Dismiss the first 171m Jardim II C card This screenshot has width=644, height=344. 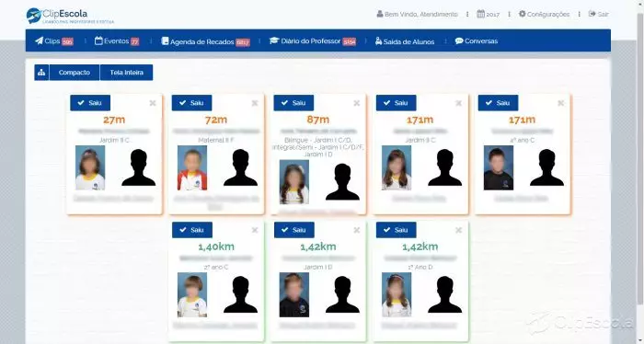coord(458,103)
